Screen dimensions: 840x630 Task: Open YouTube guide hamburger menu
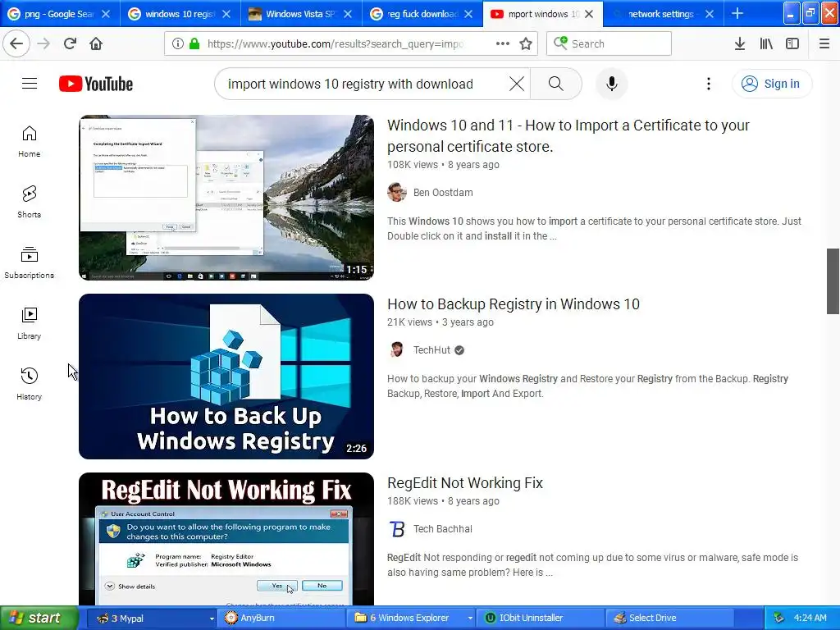click(30, 84)
